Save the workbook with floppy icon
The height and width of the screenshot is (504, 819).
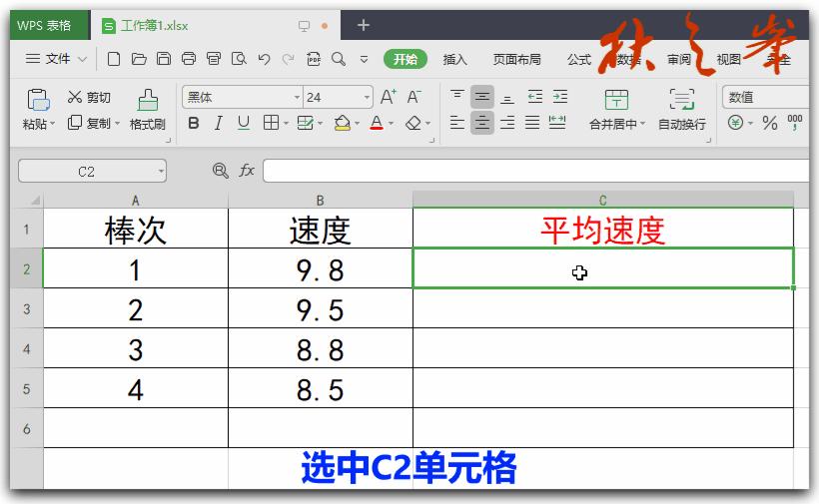[x=164, y=59]
